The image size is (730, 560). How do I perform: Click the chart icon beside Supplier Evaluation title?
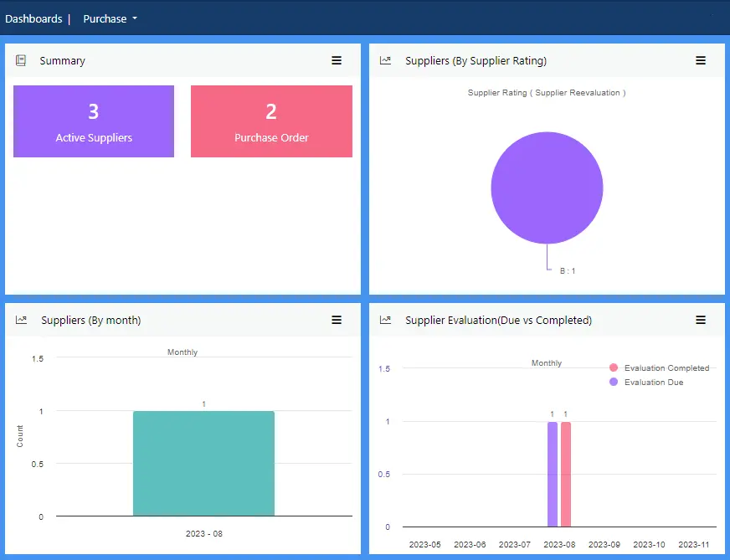click(385, 320)
